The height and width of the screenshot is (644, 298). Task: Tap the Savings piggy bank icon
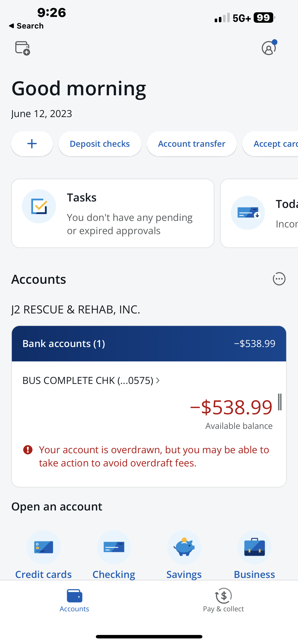click(184, 547)
